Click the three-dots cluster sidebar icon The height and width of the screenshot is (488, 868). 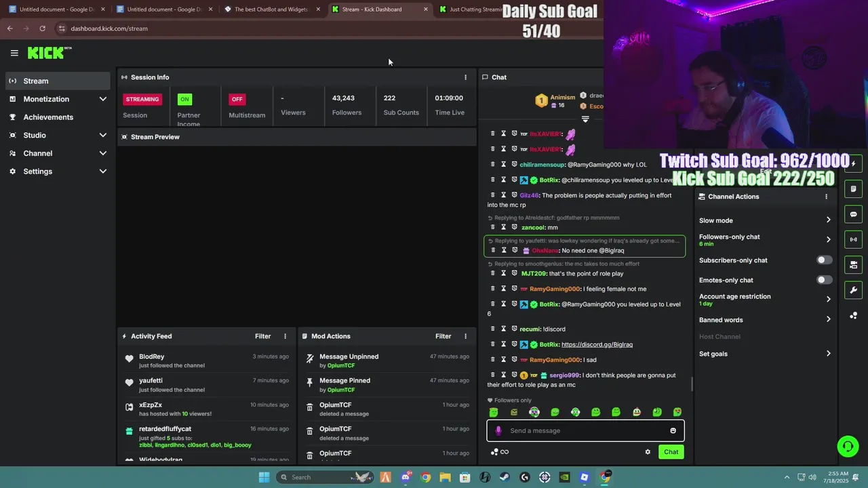(853, 315)
